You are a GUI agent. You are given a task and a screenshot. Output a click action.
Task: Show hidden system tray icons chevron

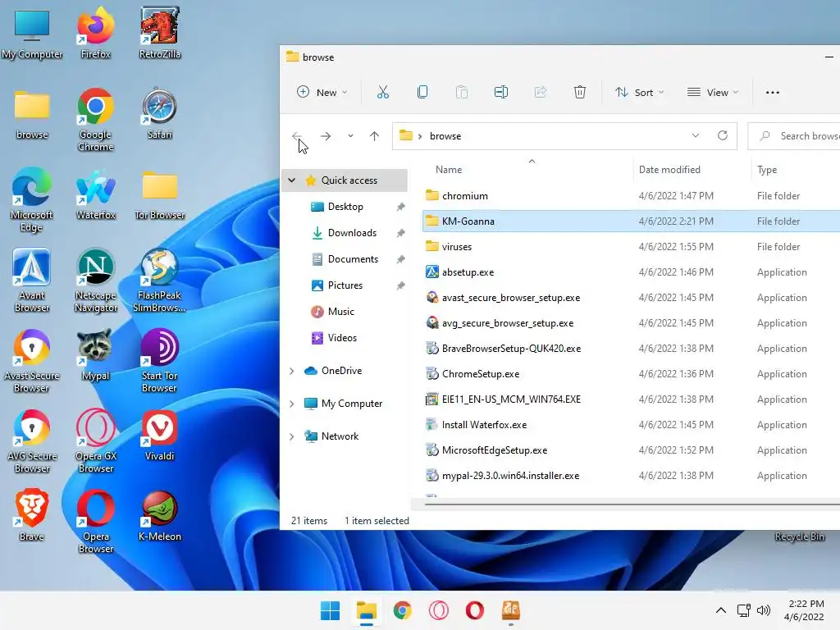[x=721, y=610]
